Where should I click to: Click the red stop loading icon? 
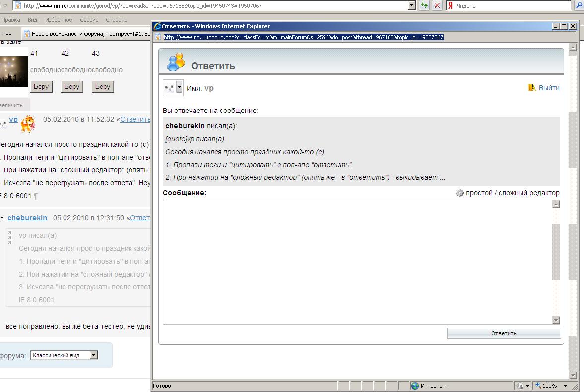tap(437, 5)
